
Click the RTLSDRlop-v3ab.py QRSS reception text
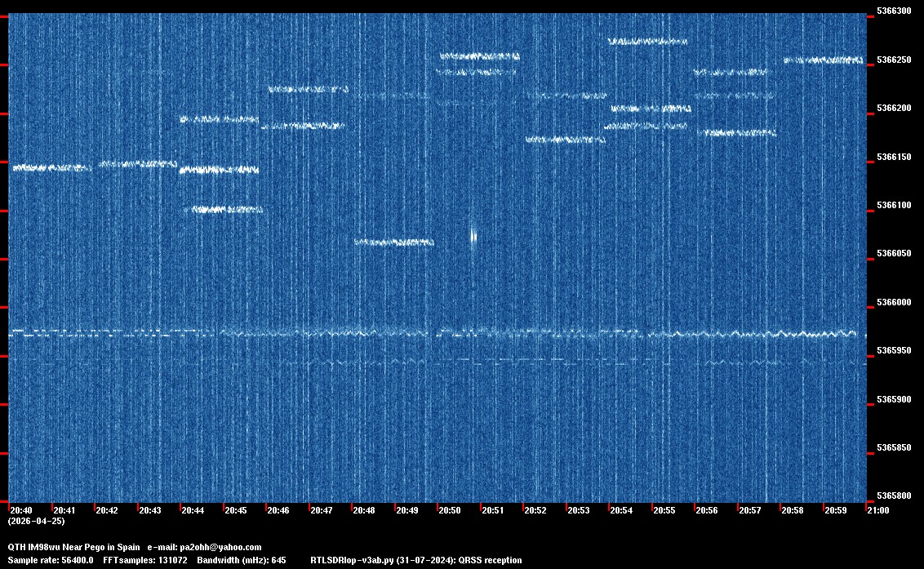pyautogui.click(x=415, y=560)
